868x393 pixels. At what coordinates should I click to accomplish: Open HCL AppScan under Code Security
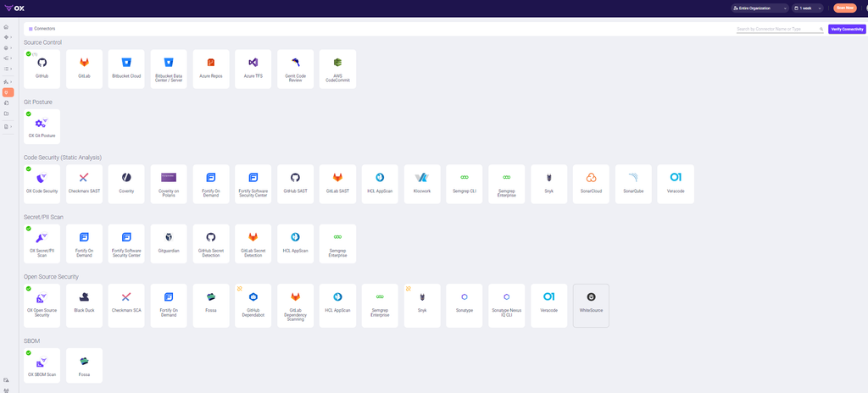(380, 184)
